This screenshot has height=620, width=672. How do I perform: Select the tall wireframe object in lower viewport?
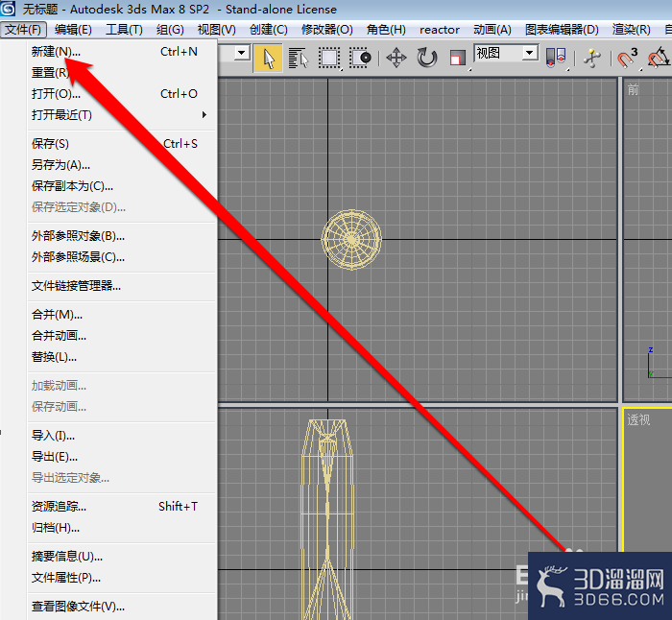pyautogui.click(x=328, y=519)
